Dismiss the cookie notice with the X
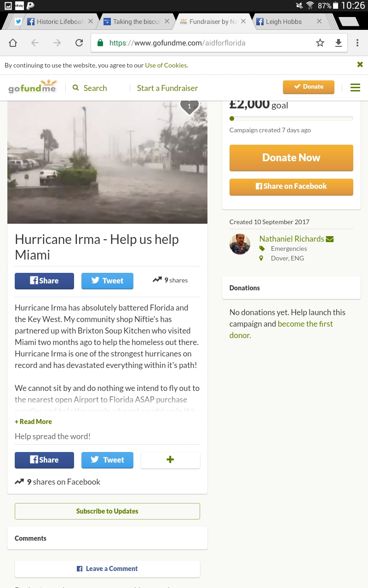 tap(360, 64)
